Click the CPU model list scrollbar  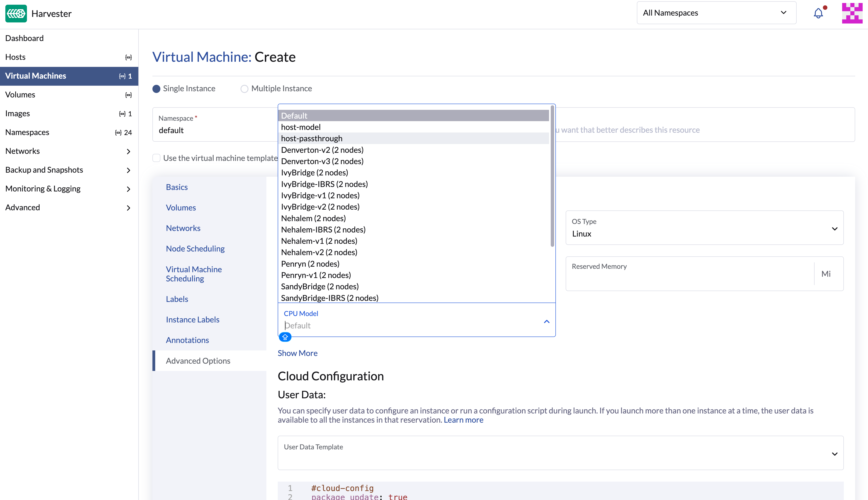tap(552, 176)
